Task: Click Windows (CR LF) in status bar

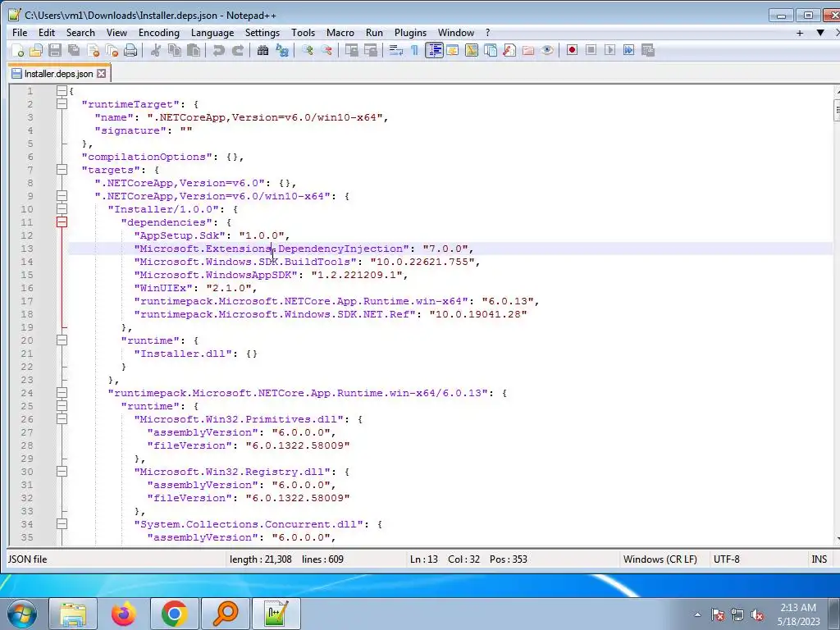Action: pyautogui.click(x=660, y=559)
